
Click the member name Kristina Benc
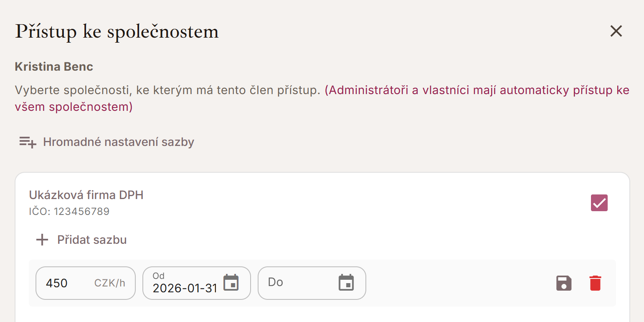click(x=54, y=66)
